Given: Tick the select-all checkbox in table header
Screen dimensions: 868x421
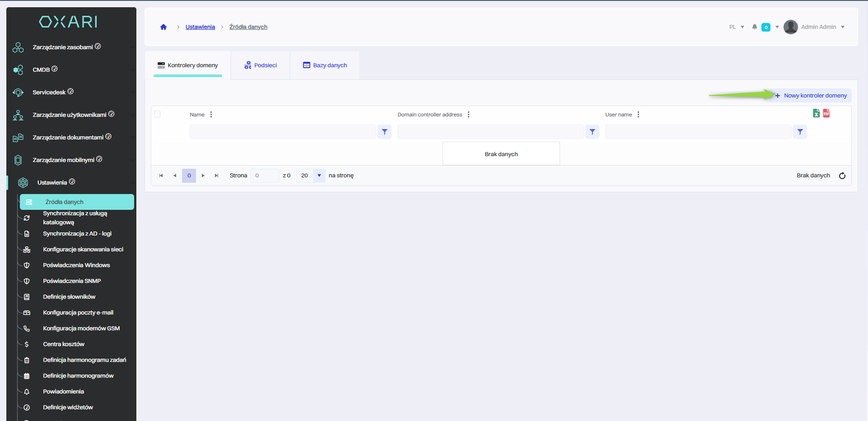Looking at the screenshot, I should [x=158, y=114].
